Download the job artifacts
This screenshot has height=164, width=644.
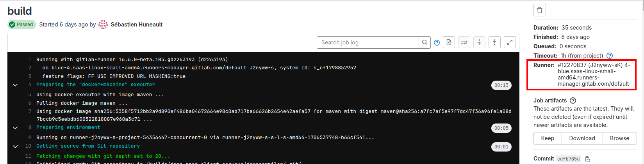pyautogui.click(x=582, y=138)
